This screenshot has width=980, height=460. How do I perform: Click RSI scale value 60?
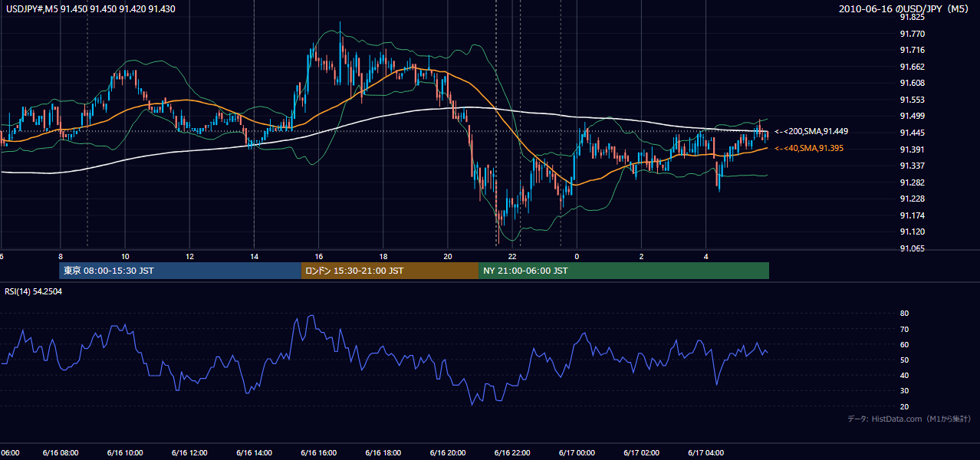(x=905, y=344)
